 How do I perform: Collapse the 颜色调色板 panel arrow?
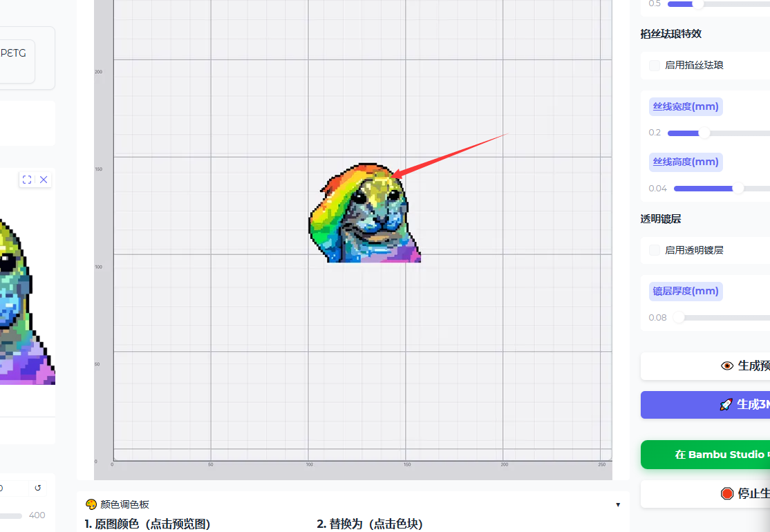click(x=618, y=504)
